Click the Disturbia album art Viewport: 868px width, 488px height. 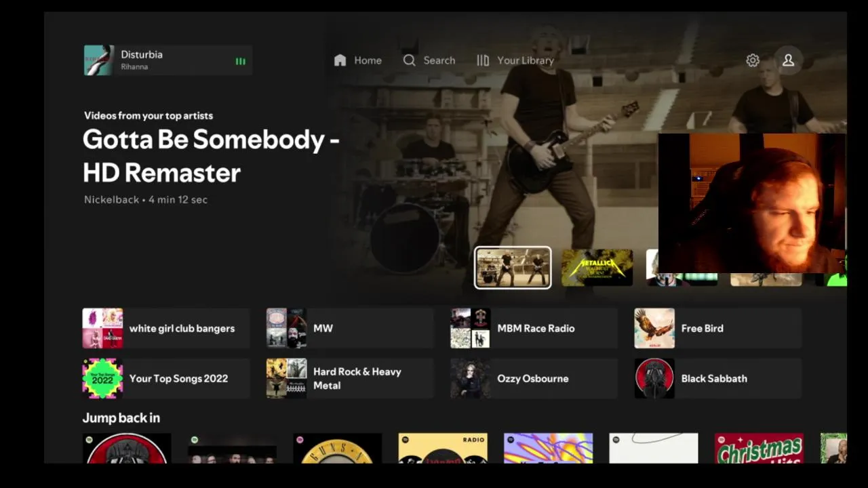coord(98,60)
